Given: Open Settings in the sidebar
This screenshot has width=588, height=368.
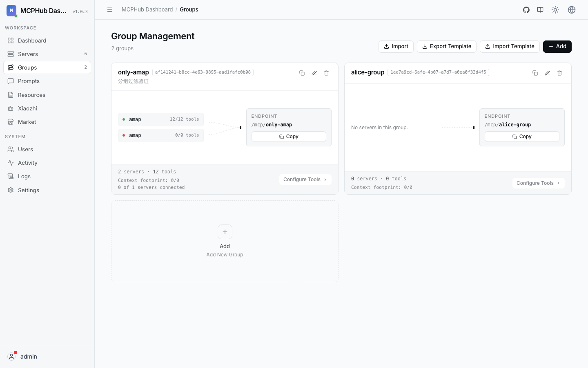Looking at the screenshot, I should click(47, 190).
